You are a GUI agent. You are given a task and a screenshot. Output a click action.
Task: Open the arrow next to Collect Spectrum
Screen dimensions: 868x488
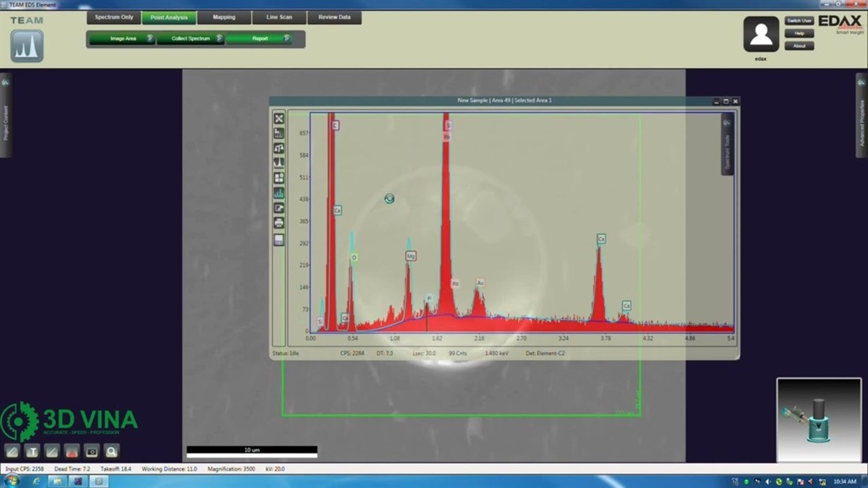218,39
